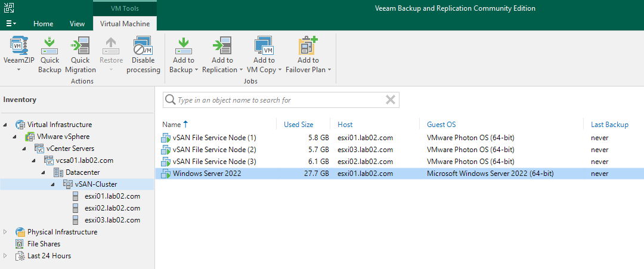Click the Add to Replication icon
Screen dimensions: 644x269
(x=222, y=45)
